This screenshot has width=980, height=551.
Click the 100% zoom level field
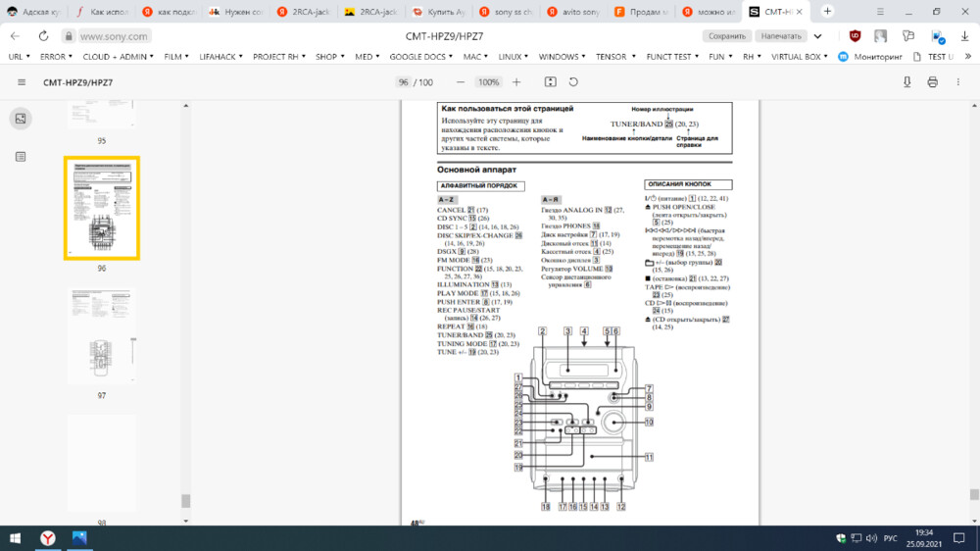[488, 82]
